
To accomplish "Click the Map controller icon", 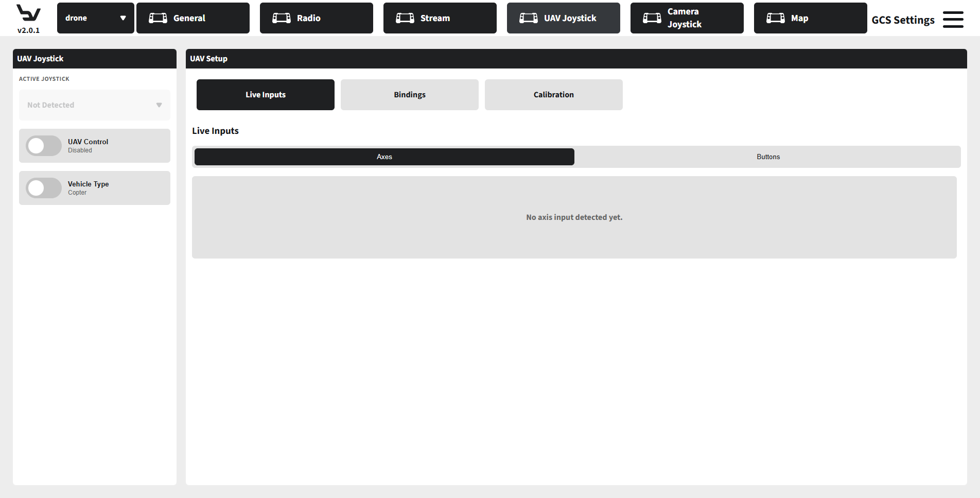I will (775, 18).
